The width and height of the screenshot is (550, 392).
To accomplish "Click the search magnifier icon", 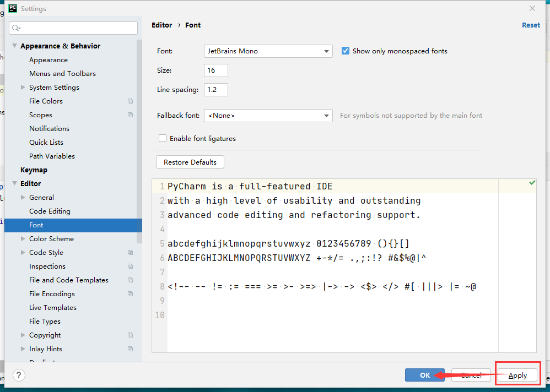I will click(16, 28).
